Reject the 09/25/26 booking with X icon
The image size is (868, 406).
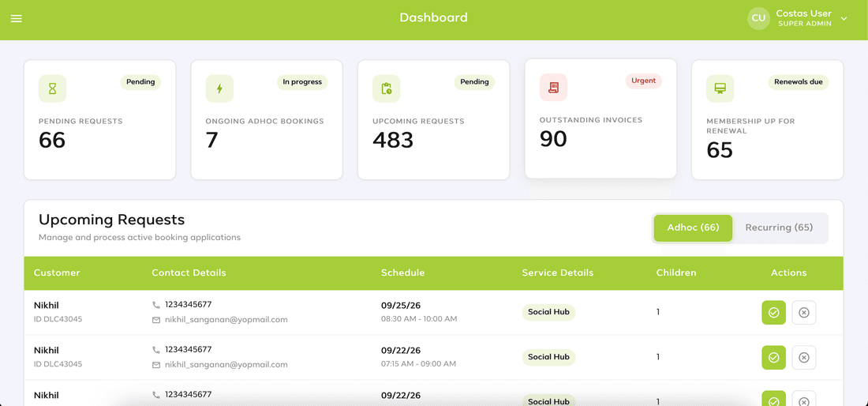tap(804, 312)
